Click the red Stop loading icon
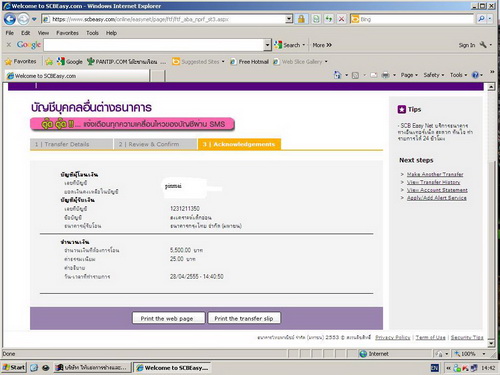500x375 pixels. 341,19
